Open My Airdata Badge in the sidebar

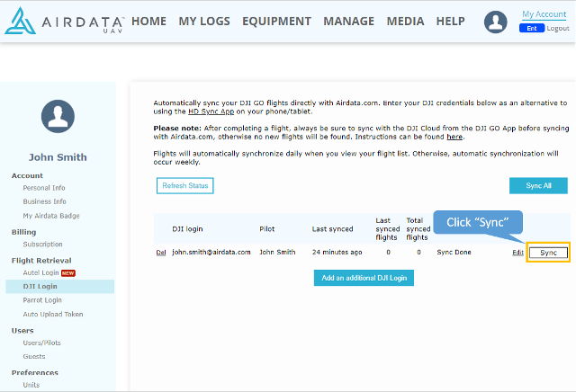(51, 216)
